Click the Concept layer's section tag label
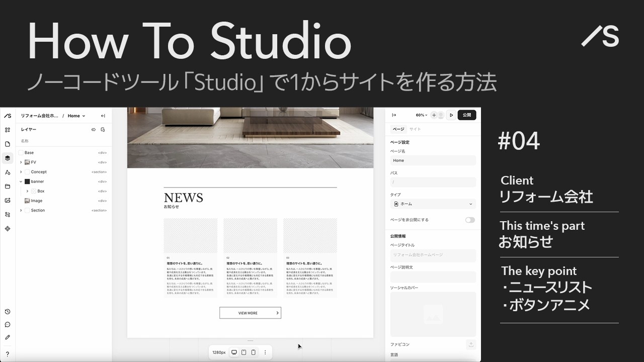This screenshot has height=362, width=644. (x=99, y=172)
